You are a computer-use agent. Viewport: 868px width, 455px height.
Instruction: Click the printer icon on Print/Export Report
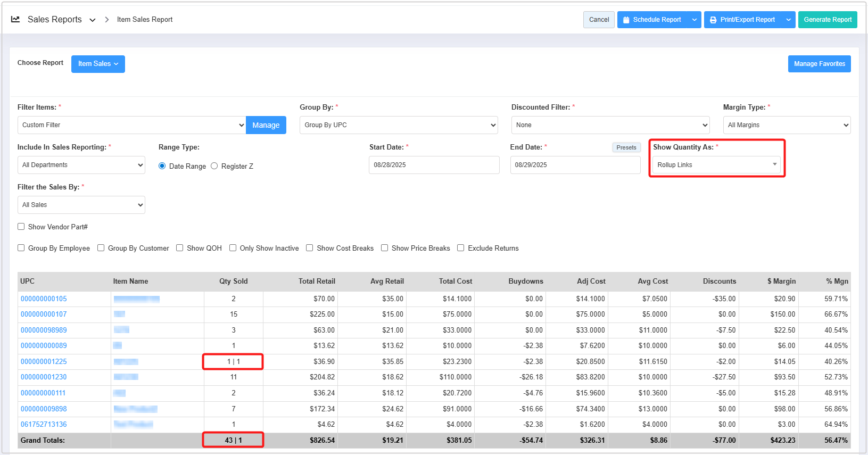pyautogui.click(x=713, y=20)
